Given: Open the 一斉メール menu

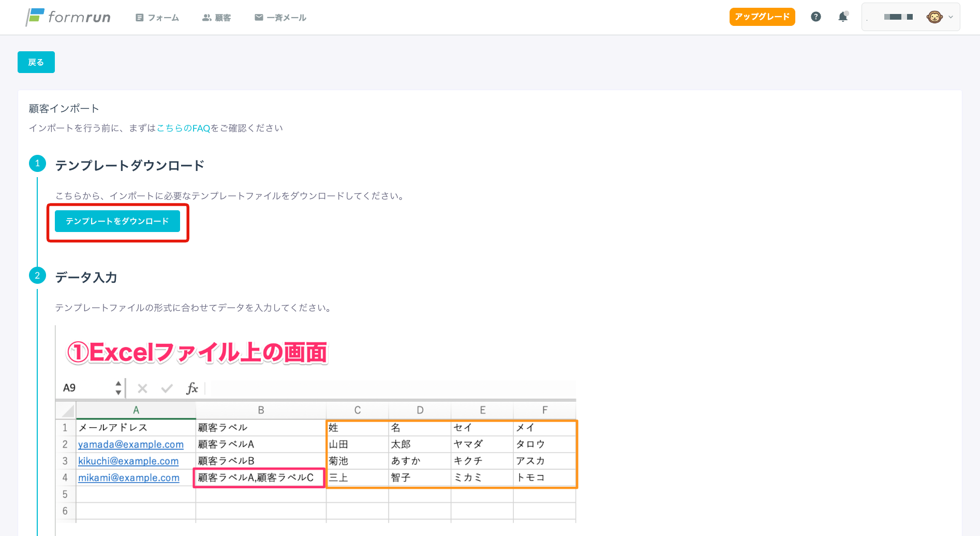Looking at the screenshot, I should (x=280, y=18).
